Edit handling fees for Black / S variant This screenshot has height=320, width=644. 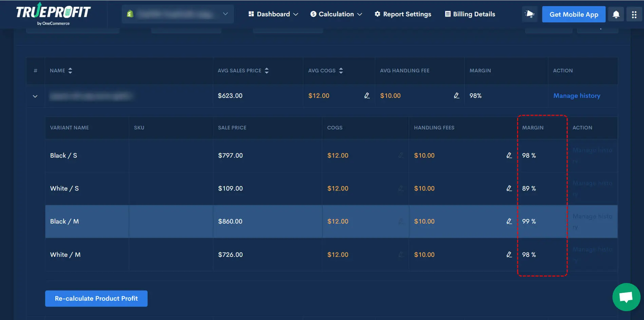pyautogui.click(x=509, y=155)
